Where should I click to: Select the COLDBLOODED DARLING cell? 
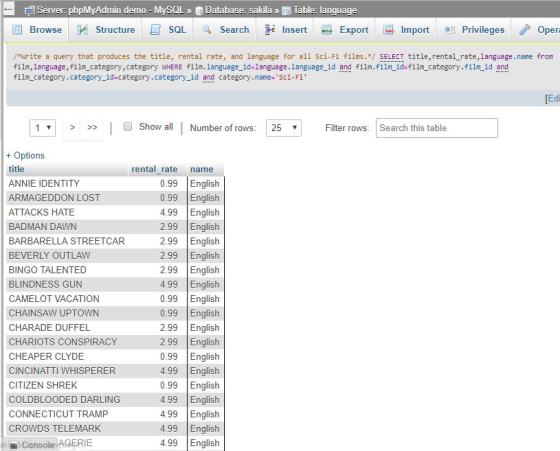click(67, 400)
